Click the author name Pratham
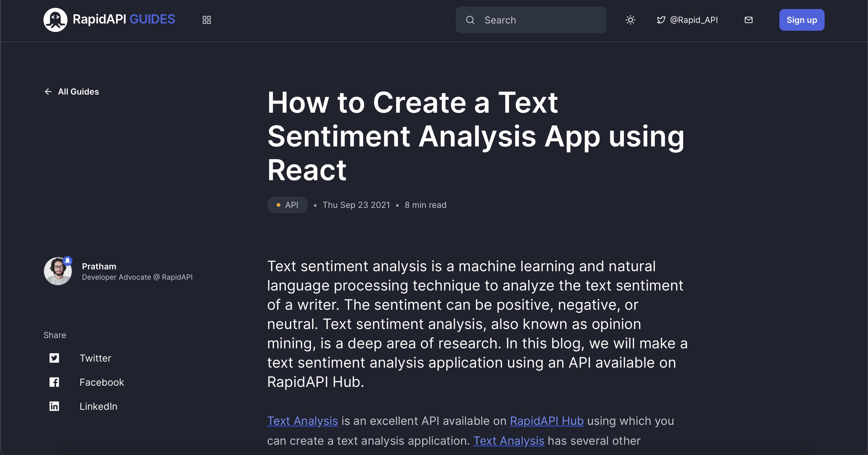Screen dimensions: 868x455 (99, 266)
